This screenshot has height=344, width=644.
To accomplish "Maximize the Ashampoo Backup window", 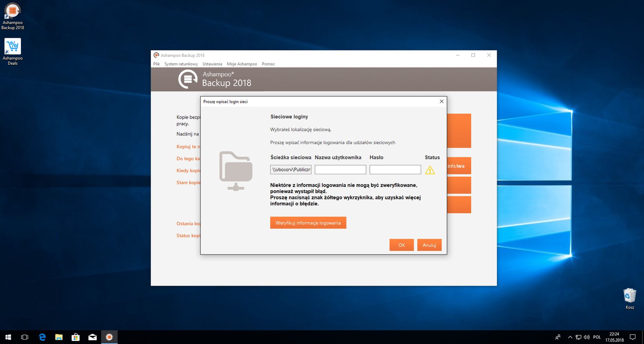I will click(473, 55).
